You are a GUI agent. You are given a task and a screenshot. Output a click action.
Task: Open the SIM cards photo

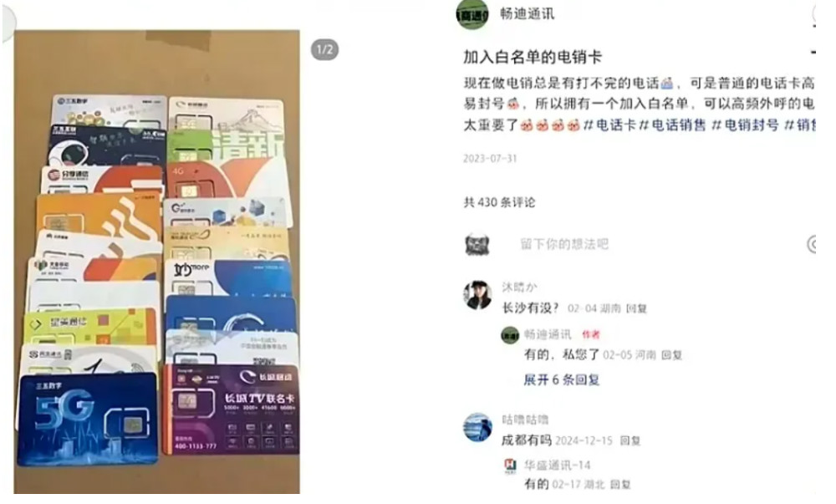pos(157,262)
